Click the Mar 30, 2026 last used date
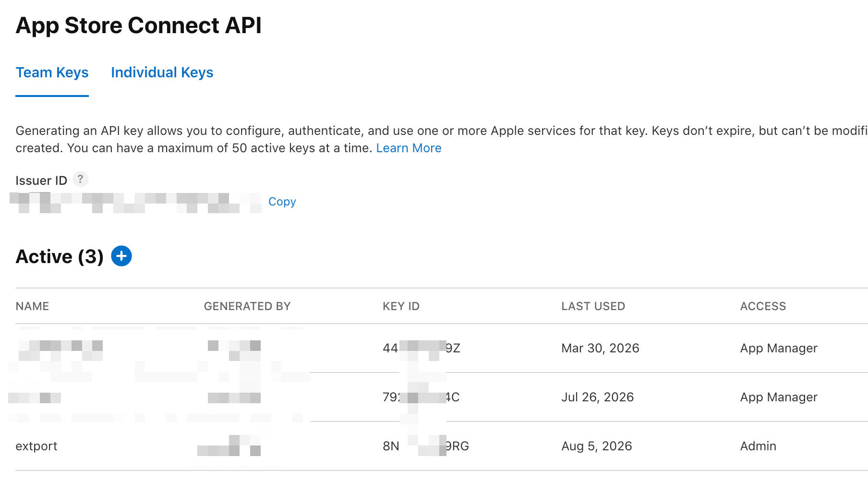The height and width of the screenshot is (481, 868). 600,348
